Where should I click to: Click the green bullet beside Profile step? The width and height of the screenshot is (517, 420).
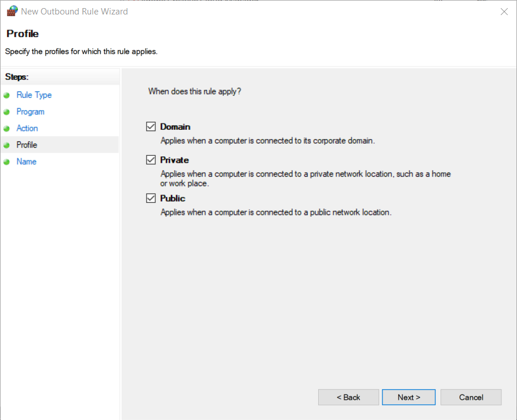[x=6, y=145]
